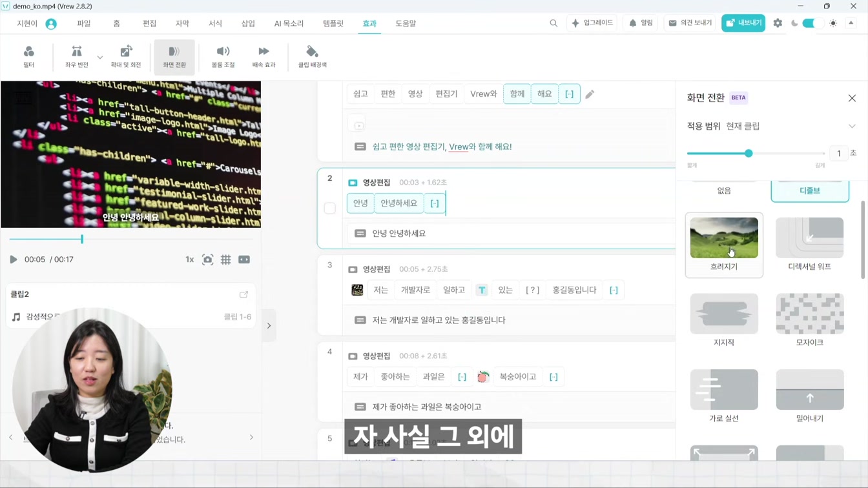Screen dimensions: 868x488
Task: Open the 자막 menu
Action: coord(183,23)
